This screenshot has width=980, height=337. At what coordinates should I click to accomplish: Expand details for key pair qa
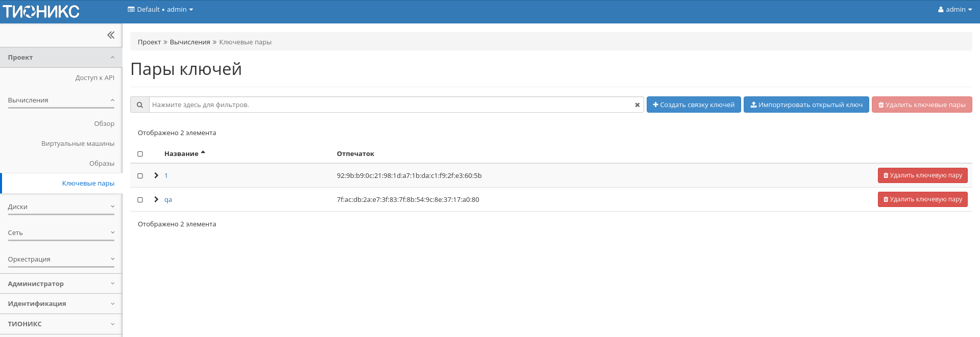pyautogui.click(x=156, y=199)
